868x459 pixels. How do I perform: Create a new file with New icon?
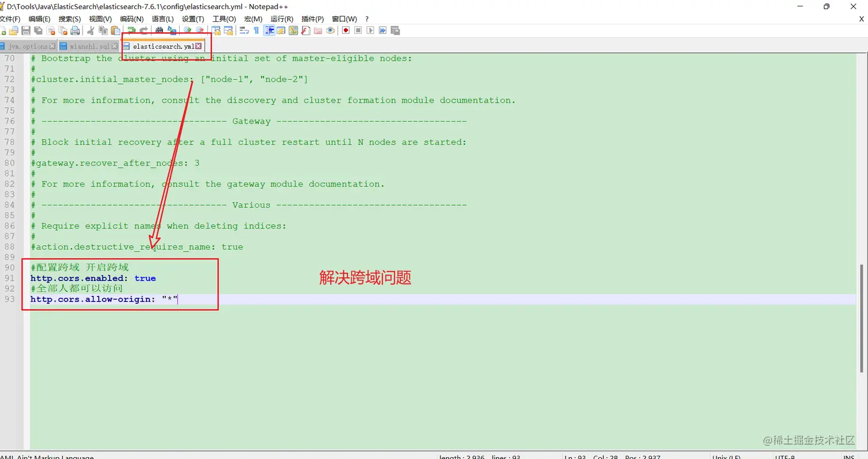coord(3,30)
